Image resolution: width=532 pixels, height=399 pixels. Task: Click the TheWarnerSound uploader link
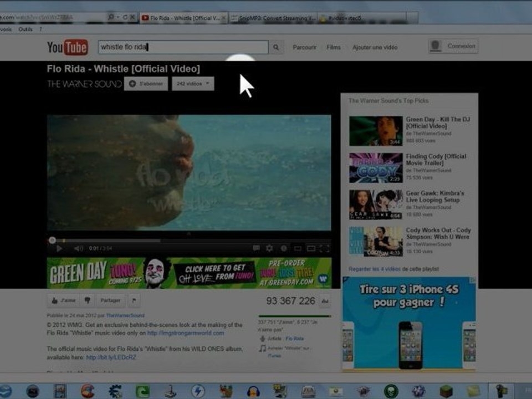click(x=125, y=315)
